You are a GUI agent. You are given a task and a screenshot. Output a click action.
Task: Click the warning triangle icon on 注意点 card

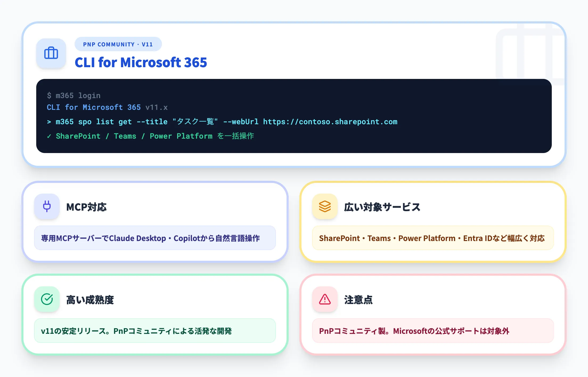[325, 299]
